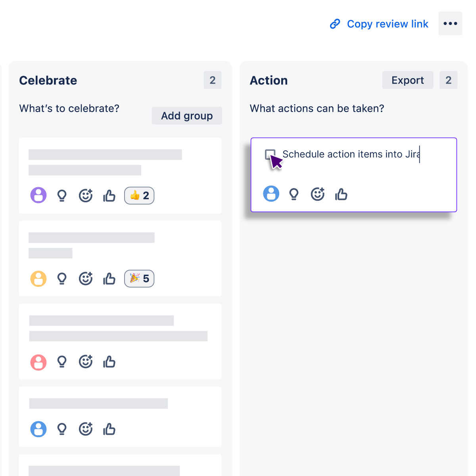Click the blue avatar on the Action card
476x476 pixels.
point(271,194)
